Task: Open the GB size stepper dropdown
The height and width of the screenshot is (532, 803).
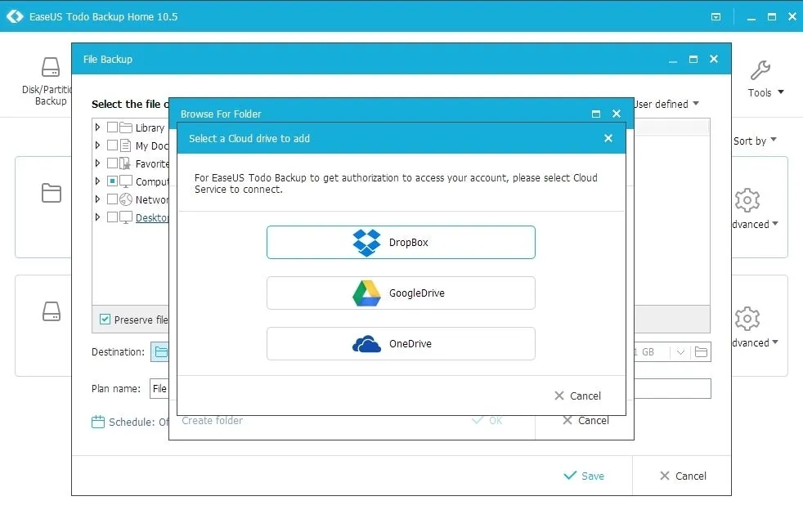Action: click(x=680, y=351)
